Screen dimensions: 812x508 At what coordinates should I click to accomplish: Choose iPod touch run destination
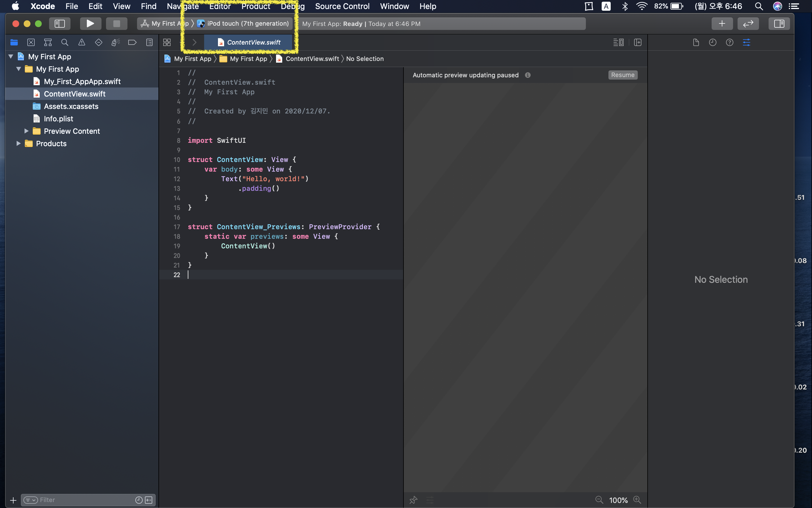pyautogui.click(x=243, y=23)
